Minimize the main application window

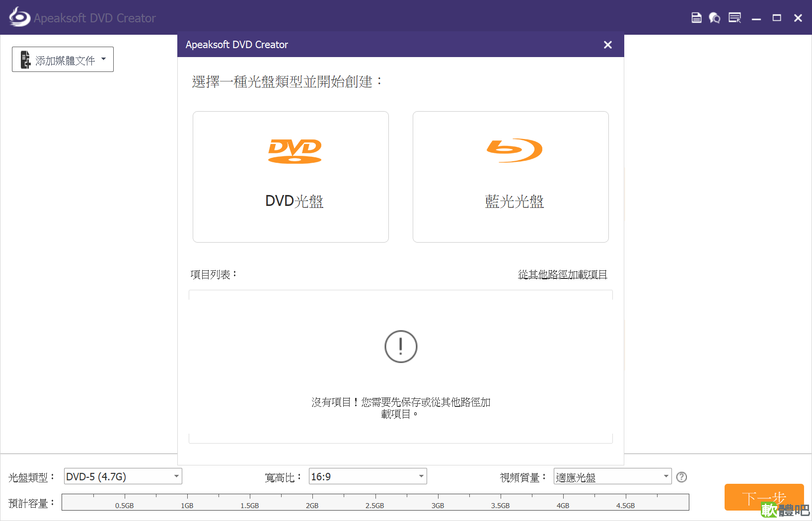[756, 18]
